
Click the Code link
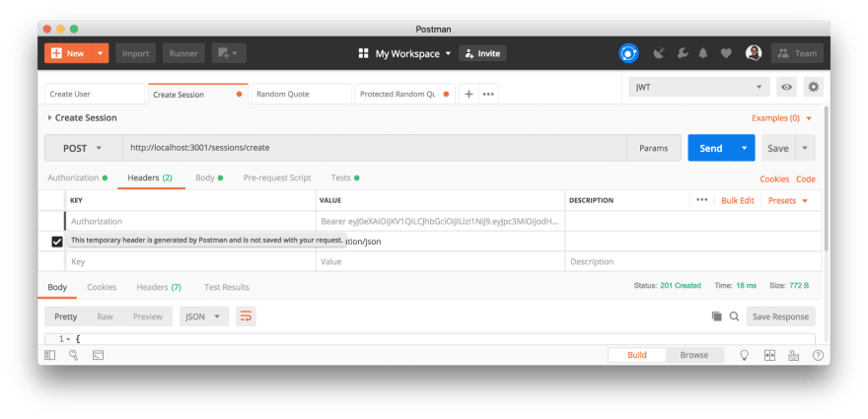pos(806,178)
